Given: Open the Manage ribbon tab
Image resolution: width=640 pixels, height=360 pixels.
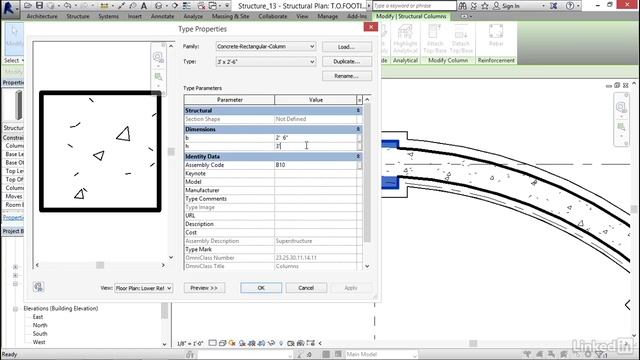Looking at the screenshot, I should point(327,16).
